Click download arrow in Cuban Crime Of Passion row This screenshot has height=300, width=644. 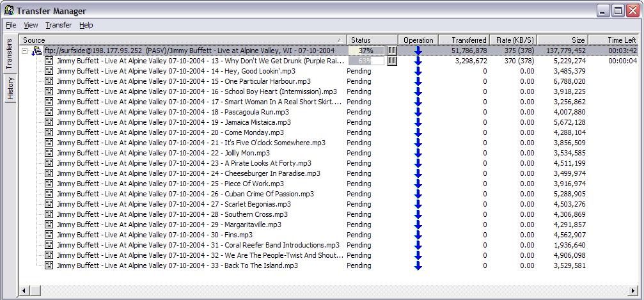point(418,194)
